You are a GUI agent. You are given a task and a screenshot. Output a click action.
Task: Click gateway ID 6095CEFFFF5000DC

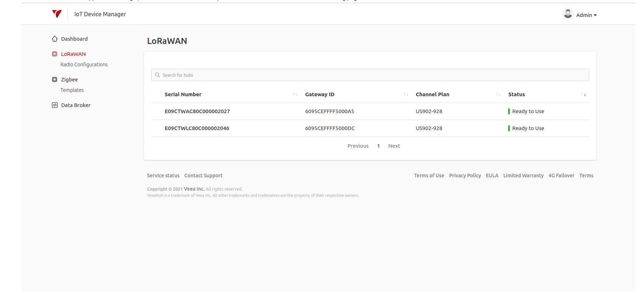pyautogui.click(x=330, y=128)
